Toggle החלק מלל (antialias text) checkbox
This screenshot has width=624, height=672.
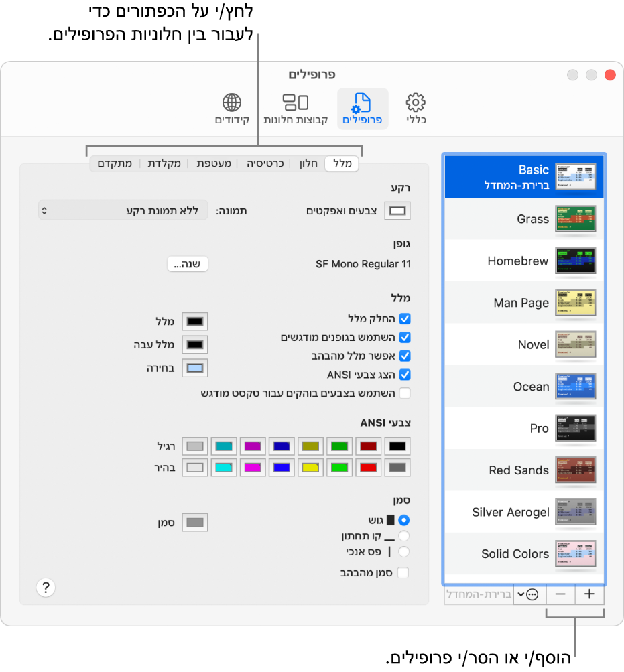405,318
